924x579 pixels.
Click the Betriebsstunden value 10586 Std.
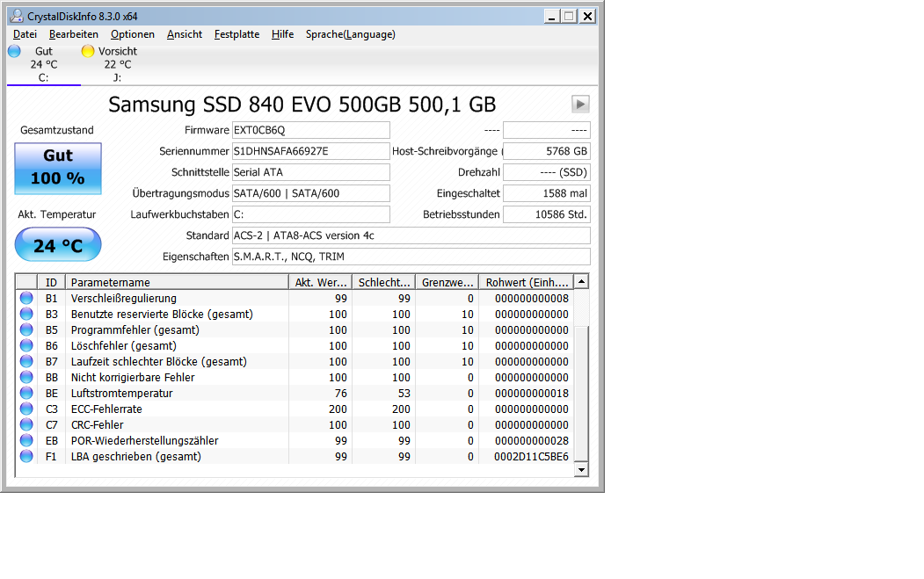pos(547,214)
